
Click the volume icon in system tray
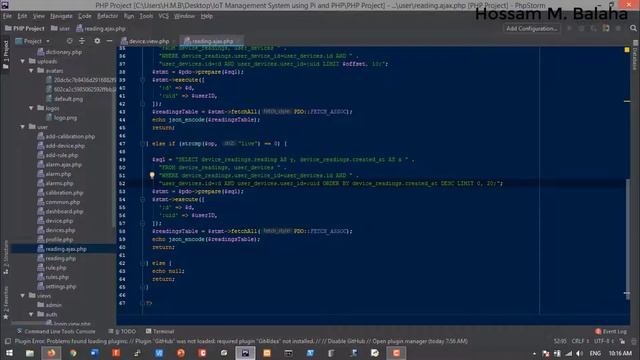580,353
